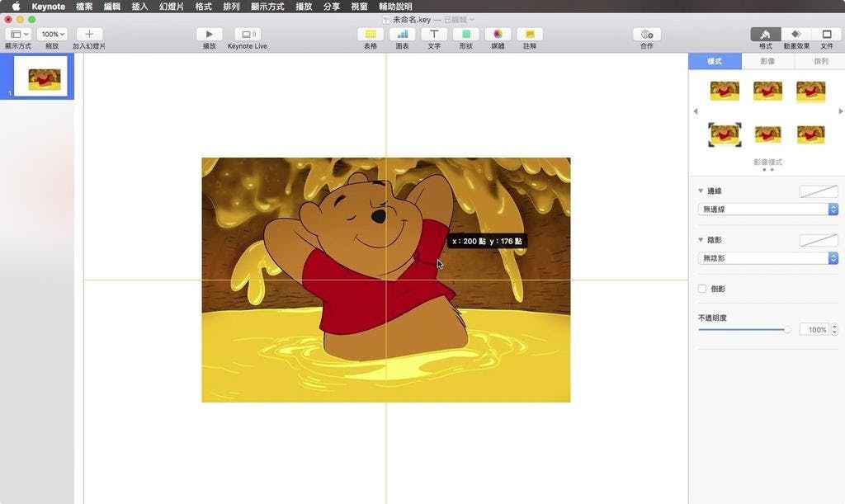Open the 動畫效果 animate inspector
The height and width of the screenshot is (504, 845).
796,34
